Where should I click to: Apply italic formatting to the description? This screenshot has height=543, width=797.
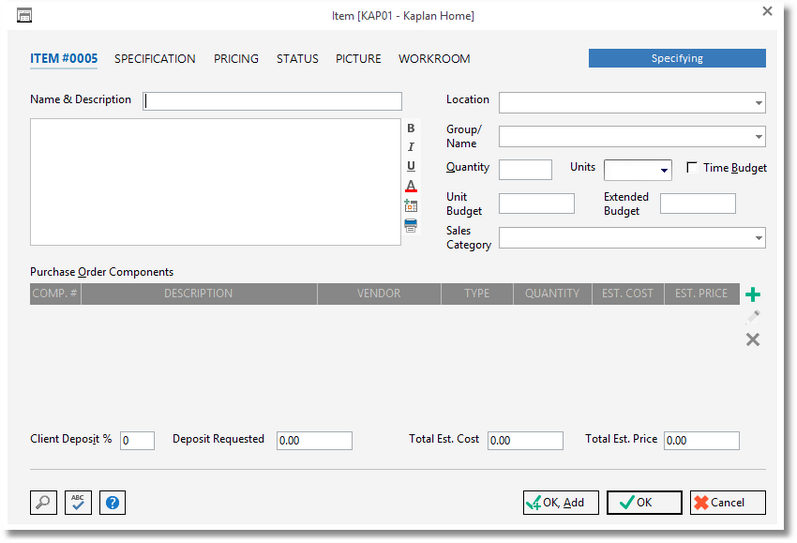(x=411, y=147)
